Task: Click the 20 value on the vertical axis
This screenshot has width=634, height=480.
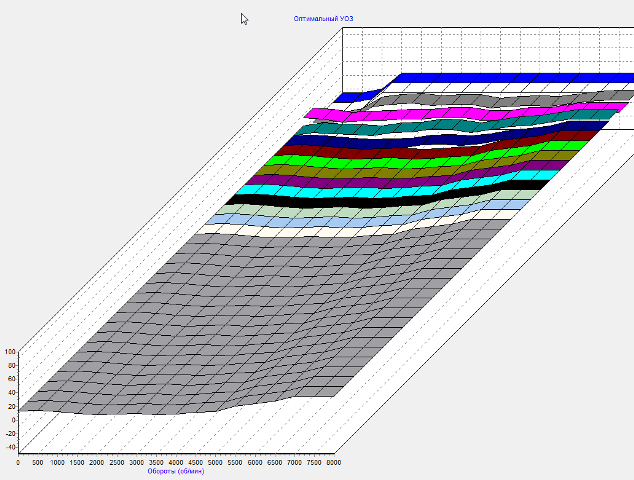Action: point(10,407)
